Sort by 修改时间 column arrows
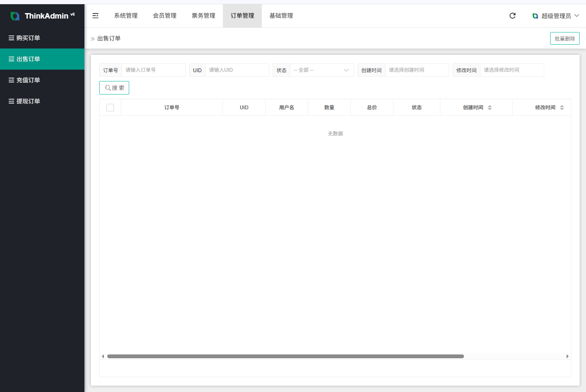 pyautogui.click(x=562, y=108)
